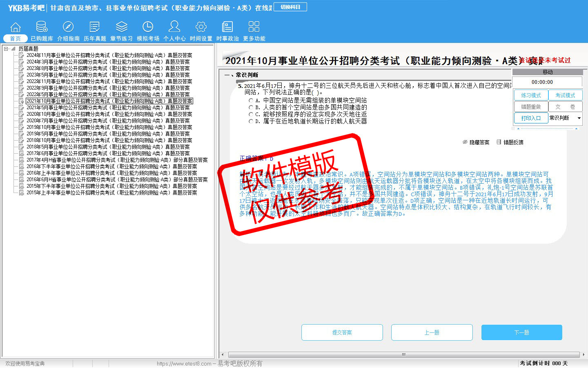Select answer option A radio button
This screenshot has height=368, width=588.
[x=251, y=101]
